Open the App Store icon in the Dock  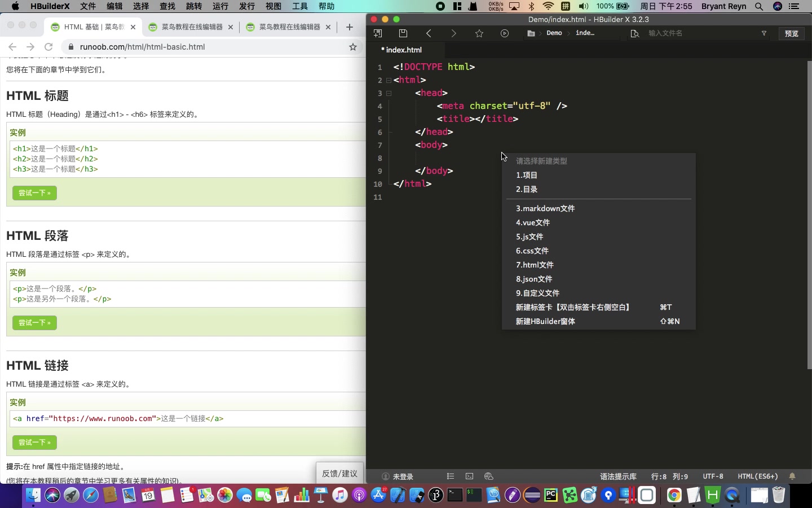[378, 496]
